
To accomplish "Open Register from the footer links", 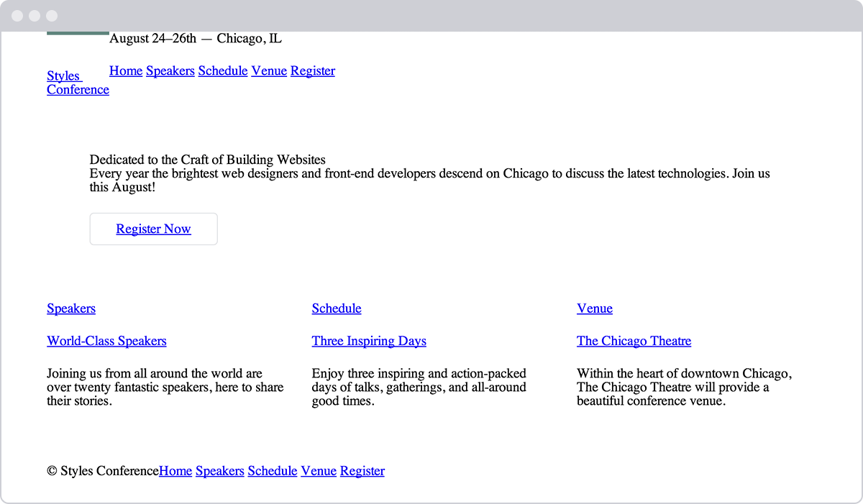I will tap(362, 471).
